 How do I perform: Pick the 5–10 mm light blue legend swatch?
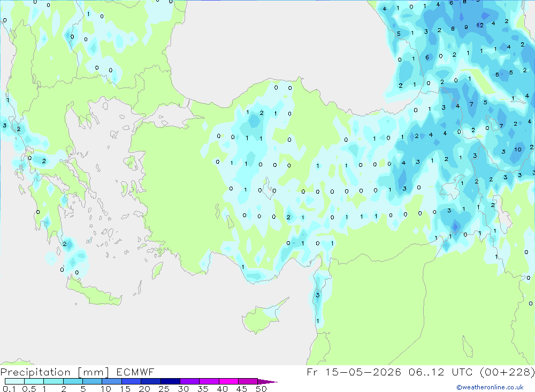coord(93,381)
